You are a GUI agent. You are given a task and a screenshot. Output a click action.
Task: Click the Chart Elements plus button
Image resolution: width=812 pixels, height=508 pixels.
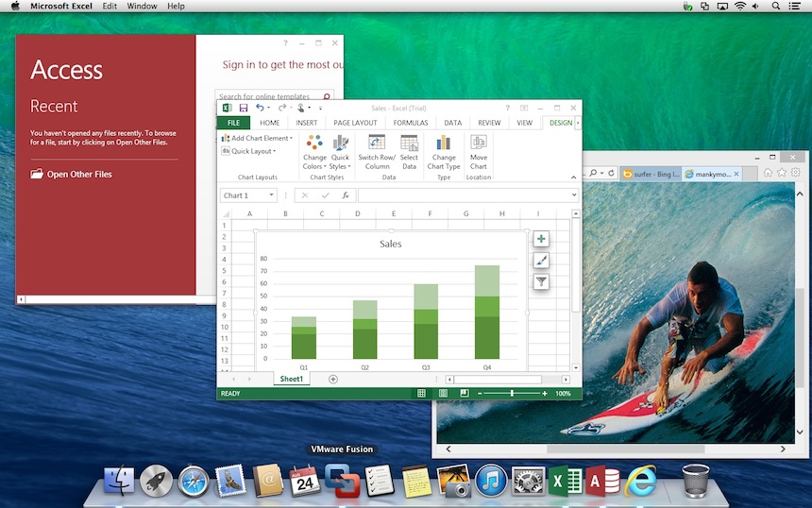click(x=541, y=239)
